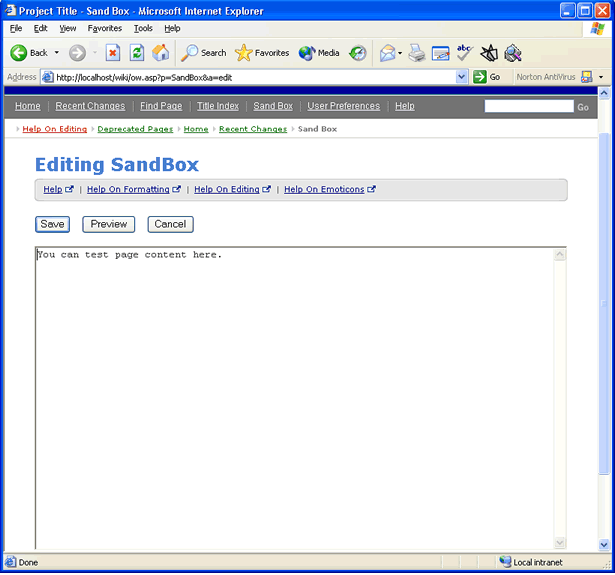Click the Norton AntiVirus icon
The height and width of the screenshot is (575, 615).
pyautogui.click(x=587, y=77)
